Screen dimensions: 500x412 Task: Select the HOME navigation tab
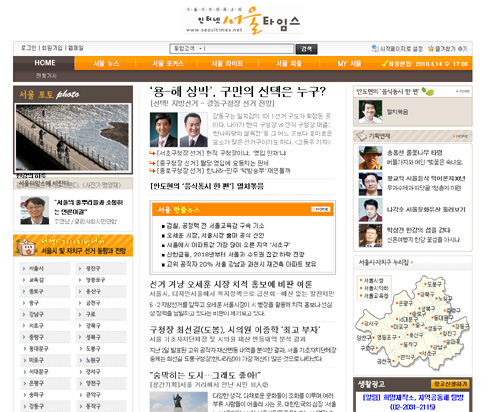(45, 63)
